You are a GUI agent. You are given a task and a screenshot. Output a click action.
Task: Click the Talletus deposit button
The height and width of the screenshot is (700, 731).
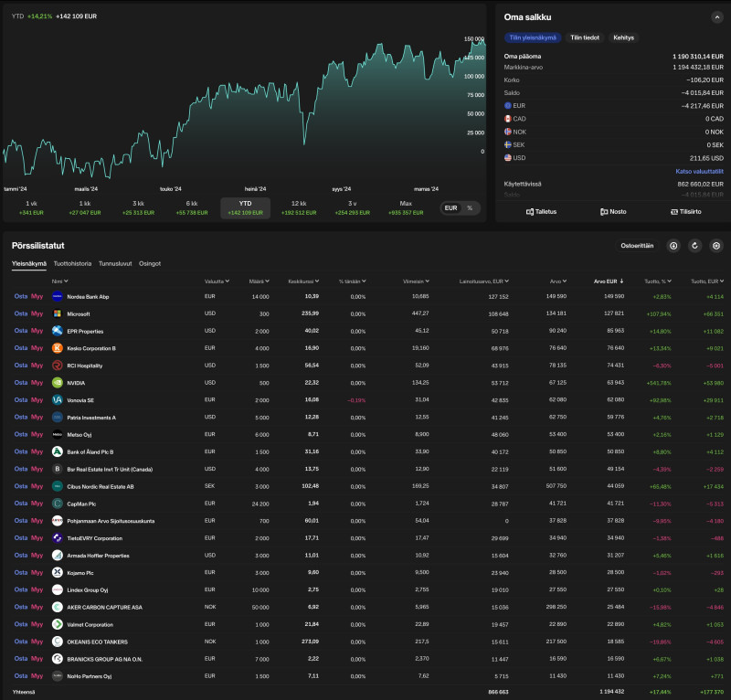click(541, 212)
